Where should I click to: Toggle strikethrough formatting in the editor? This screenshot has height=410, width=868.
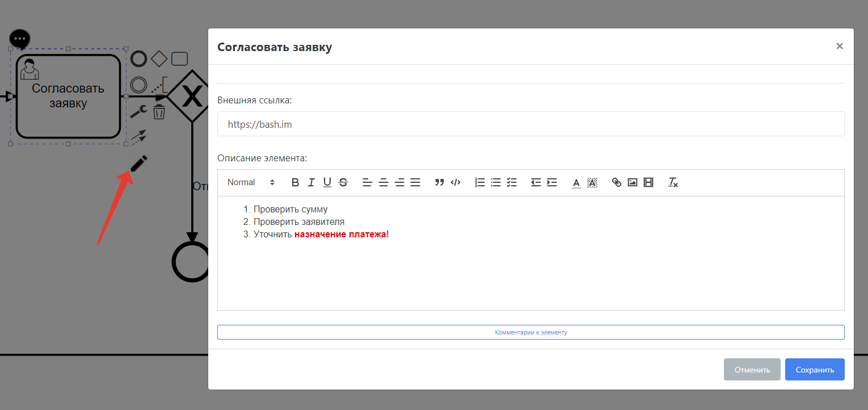[x=343, y=182]
